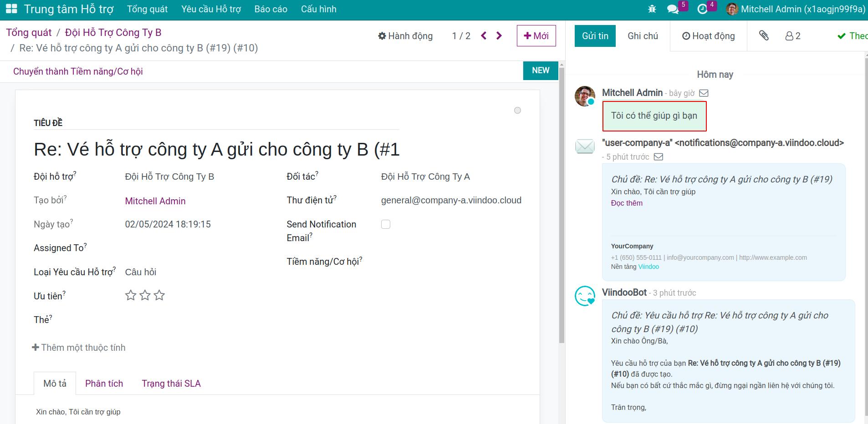Select the Mô tả tab
This screenshot has height=424, width=868.
(55, 384)
